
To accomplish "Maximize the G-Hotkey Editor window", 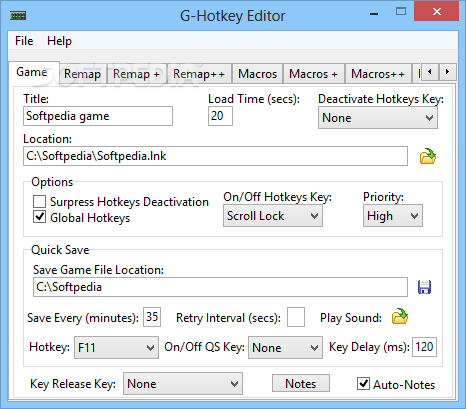I will click(x=401, y=12).
